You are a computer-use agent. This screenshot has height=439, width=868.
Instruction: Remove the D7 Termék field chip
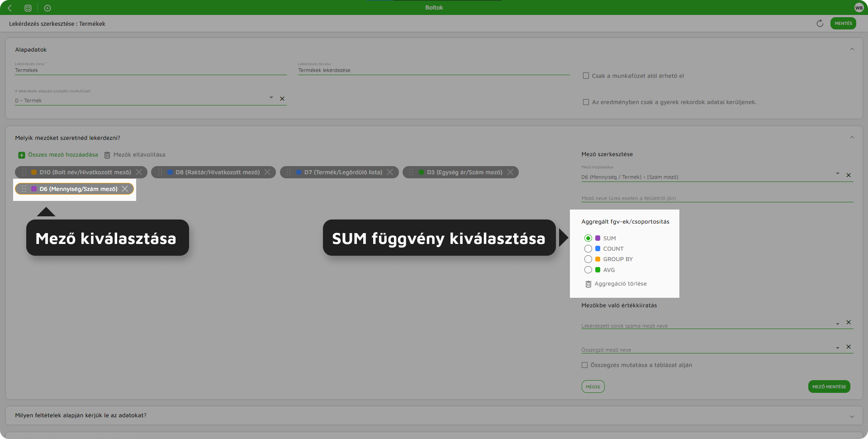pyautogui.click(x=390, y=172)
